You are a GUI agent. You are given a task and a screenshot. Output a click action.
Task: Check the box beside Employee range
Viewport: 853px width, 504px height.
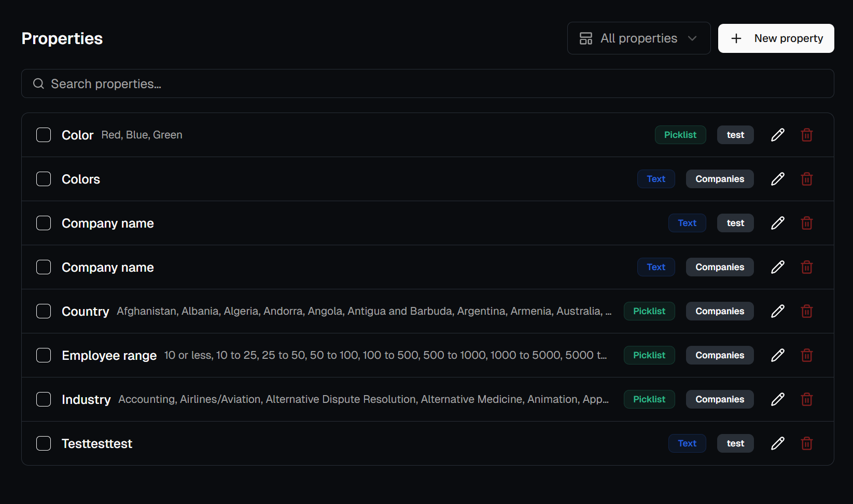point(44,355)
